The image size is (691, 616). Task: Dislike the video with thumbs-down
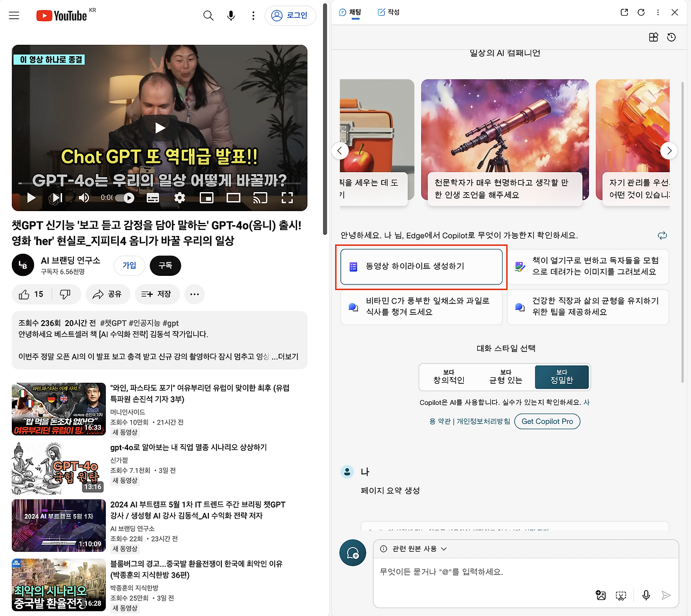[x=65, y=294]
